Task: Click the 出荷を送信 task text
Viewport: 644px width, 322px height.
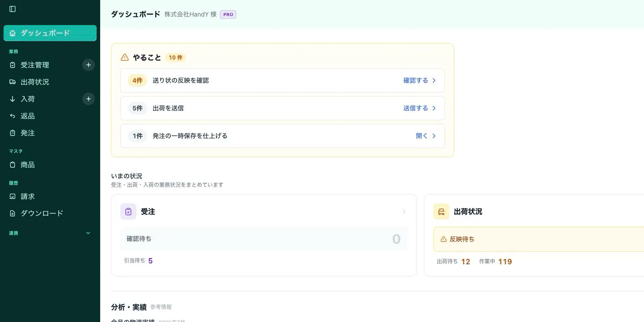Action: (168, 108)
